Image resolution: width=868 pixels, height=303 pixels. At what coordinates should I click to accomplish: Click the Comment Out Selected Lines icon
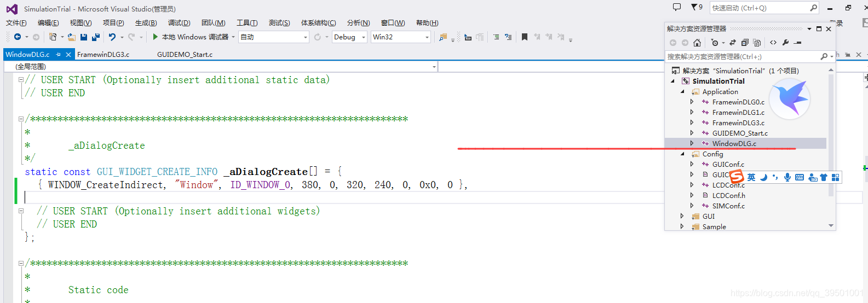(x=496, y=37)
